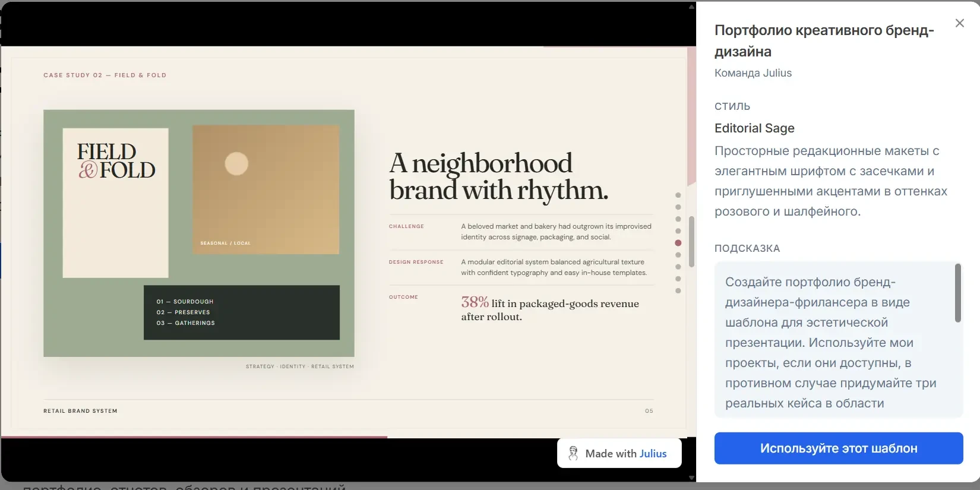Click the slide preview vertical scrollbar thumb
Viewport: 980px width, 490px height.
pos(691,242)
